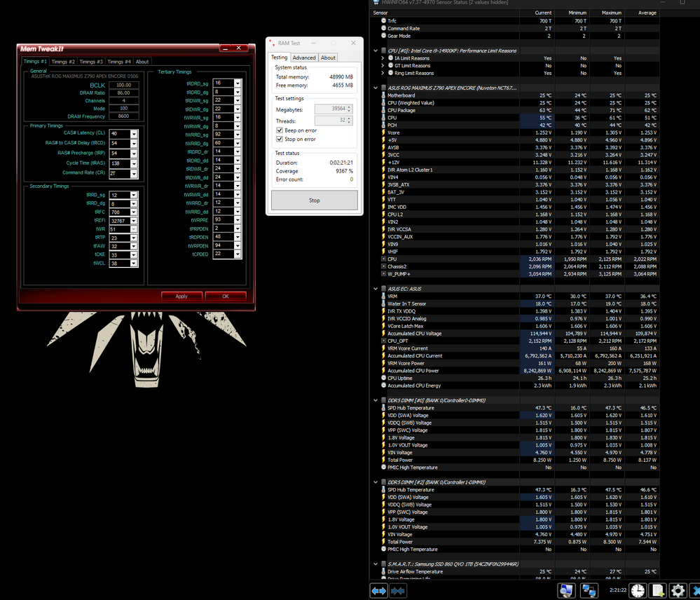Collapse ASUS EC sensor group
This screenshot has width=700, height=600.
[376, 289]
